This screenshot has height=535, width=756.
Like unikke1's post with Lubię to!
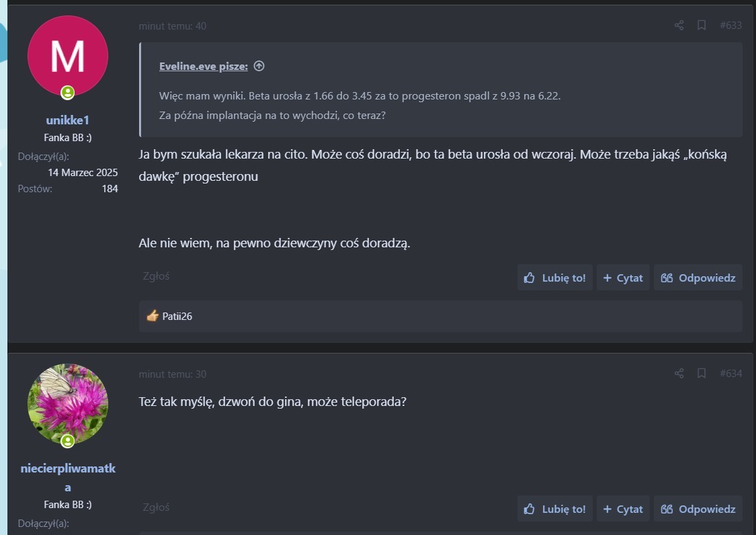(x=554, y=278)
